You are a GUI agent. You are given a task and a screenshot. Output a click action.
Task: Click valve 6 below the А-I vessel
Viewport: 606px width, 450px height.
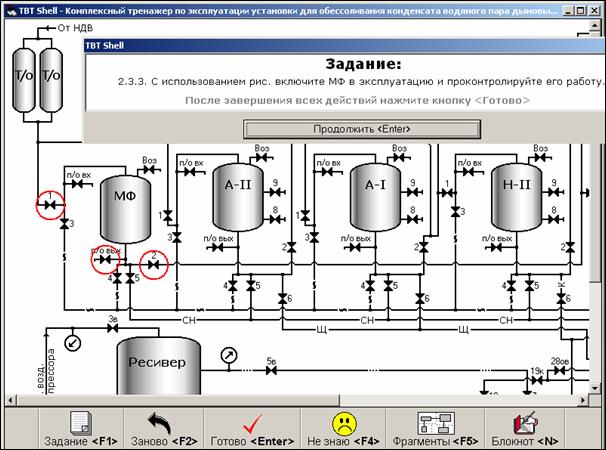tap(420, 298)
